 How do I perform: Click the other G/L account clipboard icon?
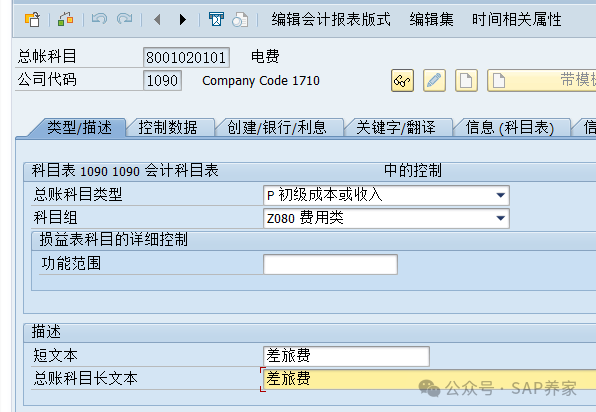pyautogui.click(x=32, y=19)
